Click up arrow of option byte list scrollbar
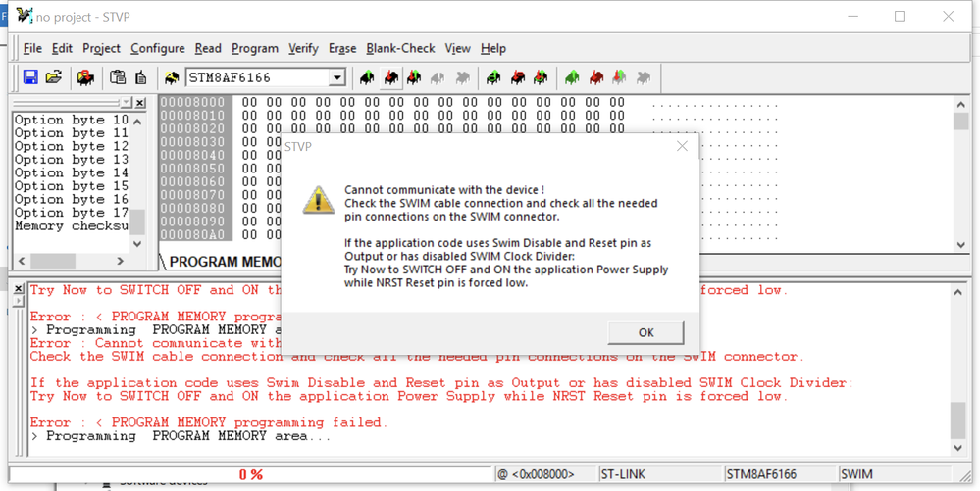The width and height of the screenshot is (980, 491). pyautogui.click(x=138, y=121)
